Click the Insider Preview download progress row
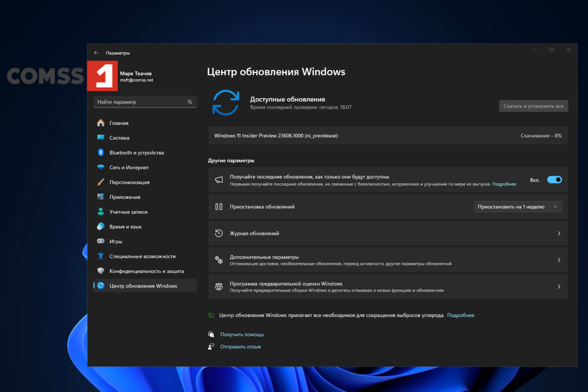This screenshot has width=588, height=392. click(x=388, y=135)
